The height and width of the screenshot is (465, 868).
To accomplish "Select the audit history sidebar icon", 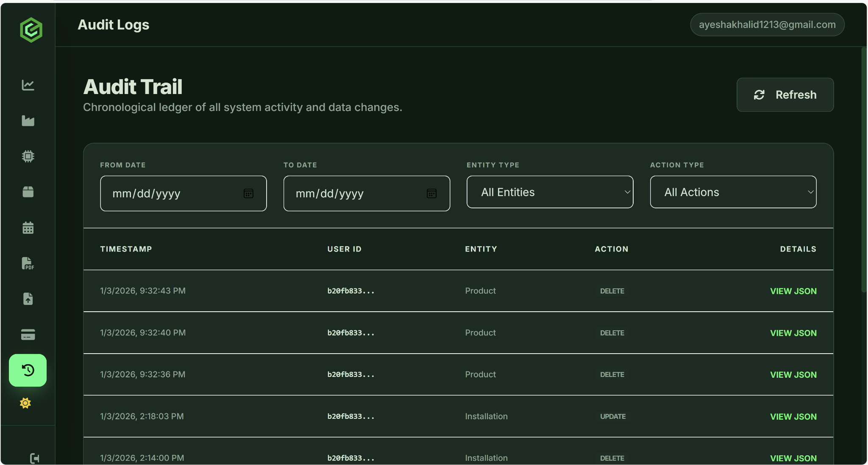I will [28, 370].
